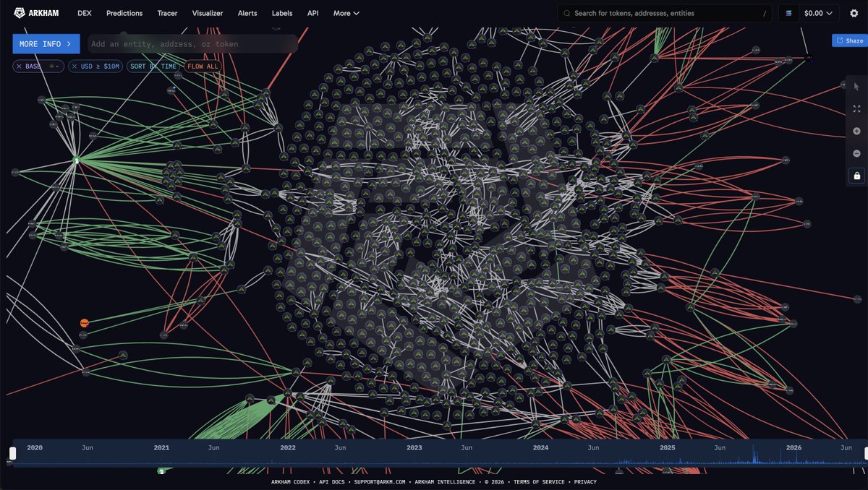Open the PRIVACY footer link

tap(584, 482)
